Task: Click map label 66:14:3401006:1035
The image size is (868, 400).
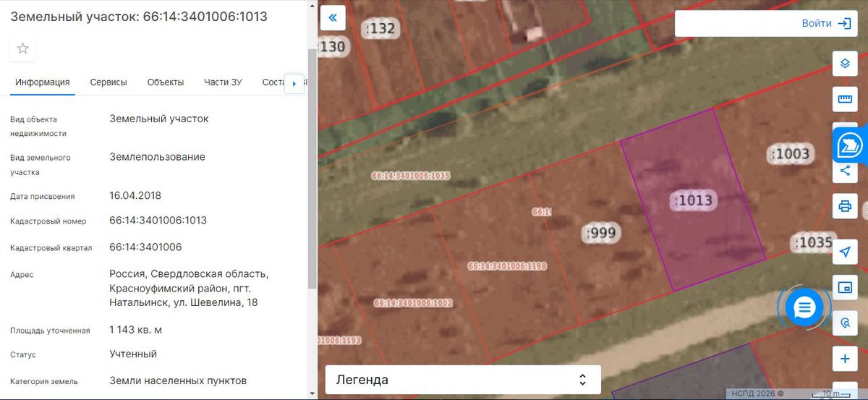Action: (x=411, y=176)
